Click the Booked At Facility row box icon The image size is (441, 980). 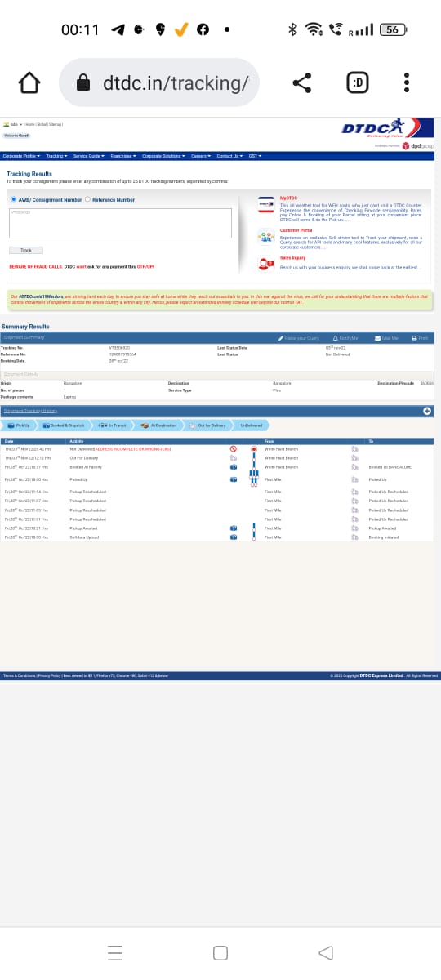click(x=234, y=466)
